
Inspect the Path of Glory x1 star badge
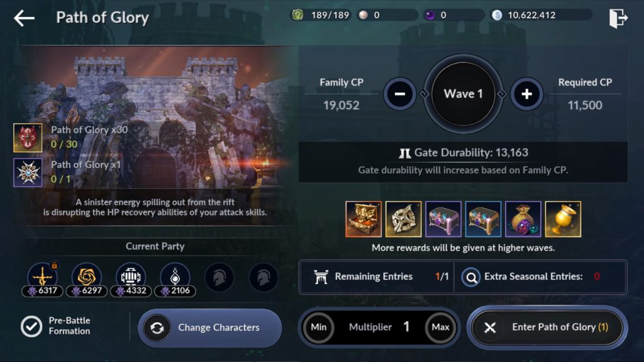click(28, 173)
